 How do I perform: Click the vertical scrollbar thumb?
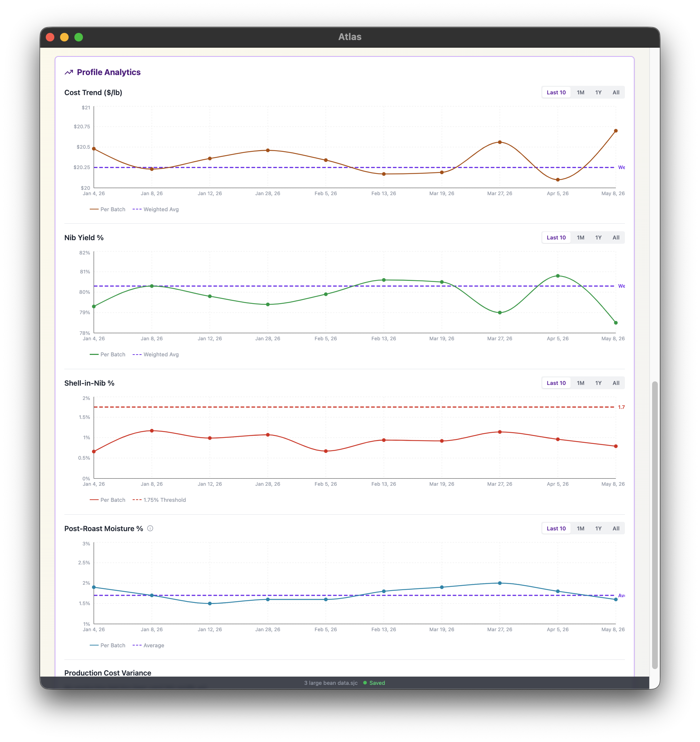pos(655,523)
